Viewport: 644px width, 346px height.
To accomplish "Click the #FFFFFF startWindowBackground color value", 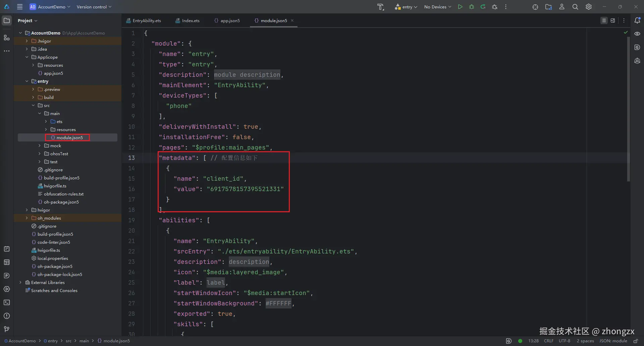I will pyautogui.click(x=278, y=303).
